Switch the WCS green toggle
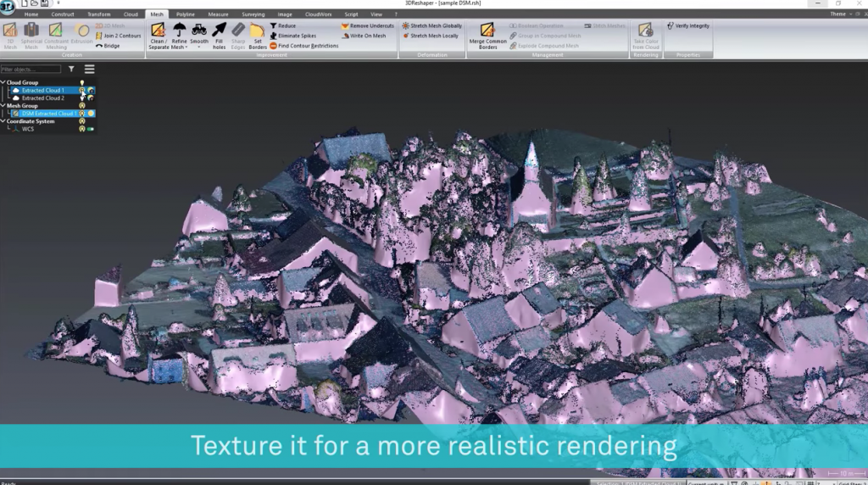The image size is (868, 485). [91, 129]
